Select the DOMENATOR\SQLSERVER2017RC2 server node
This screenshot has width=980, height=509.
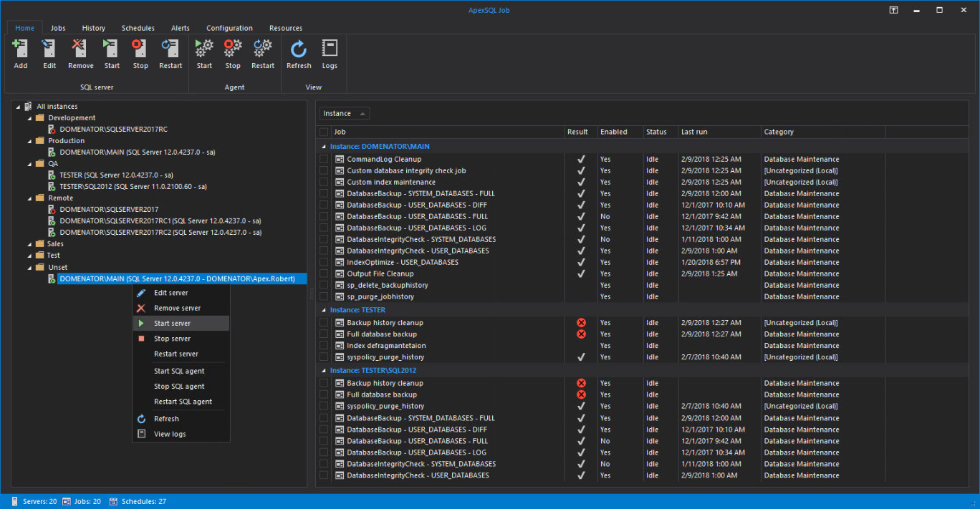[160, 233]
